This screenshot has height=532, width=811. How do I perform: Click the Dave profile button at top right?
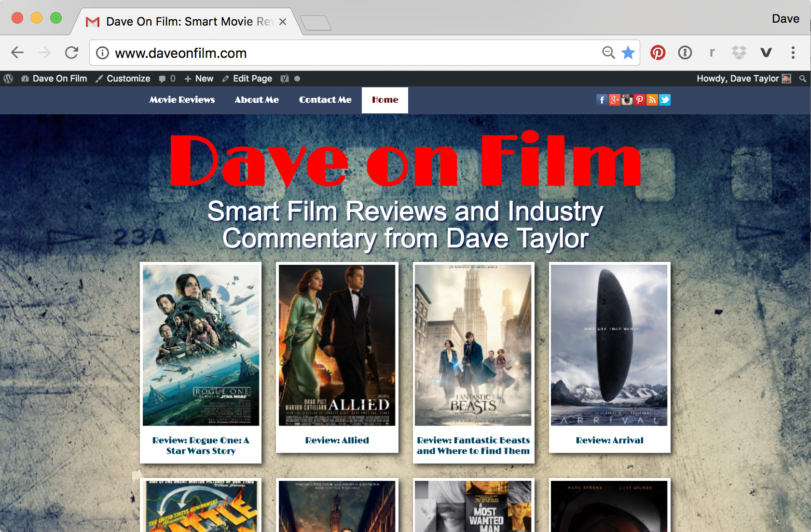click(x=785, y=19)
